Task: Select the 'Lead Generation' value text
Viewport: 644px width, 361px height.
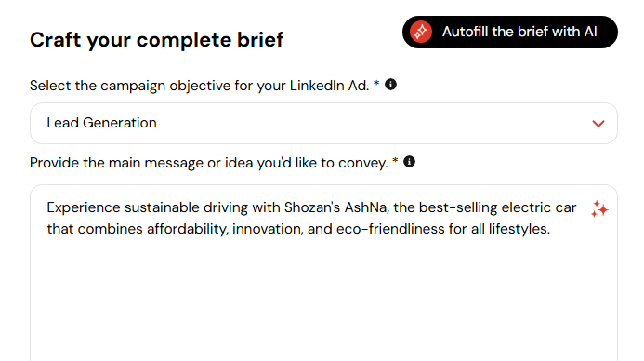Action: pyautogui.click(x=101, y=123)
